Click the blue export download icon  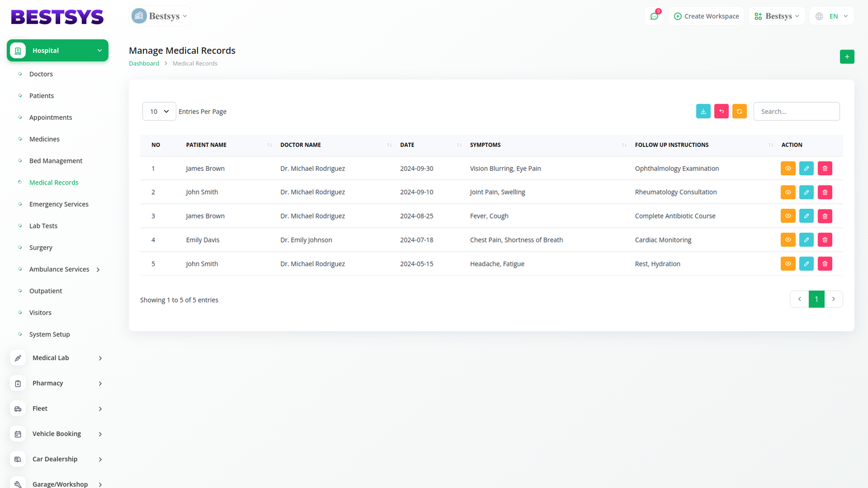click(703, 111)
